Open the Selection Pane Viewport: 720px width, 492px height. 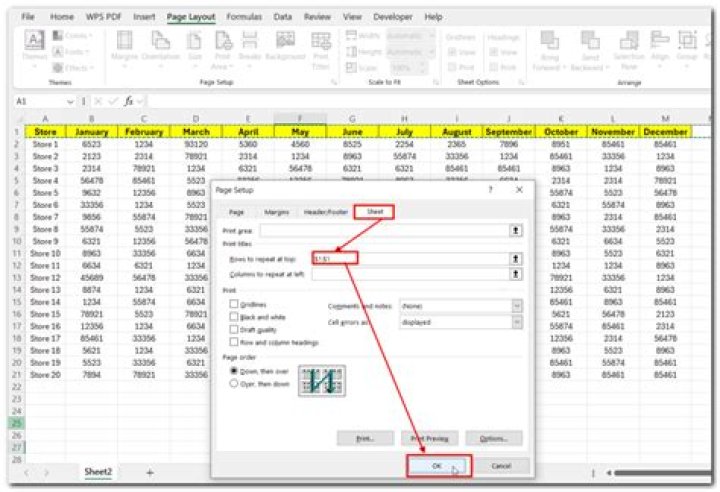629,50
